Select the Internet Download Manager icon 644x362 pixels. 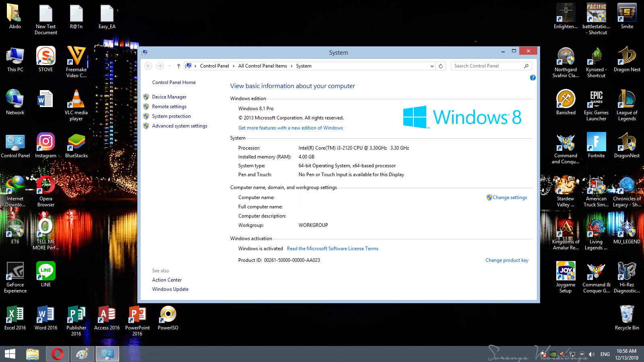[15, 191]
